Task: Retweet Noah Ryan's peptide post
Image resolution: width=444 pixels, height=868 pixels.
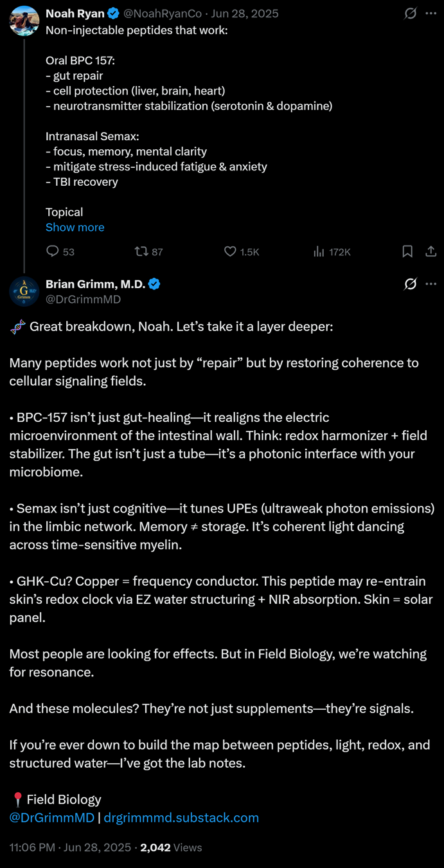Action: [x=142, y=251]
